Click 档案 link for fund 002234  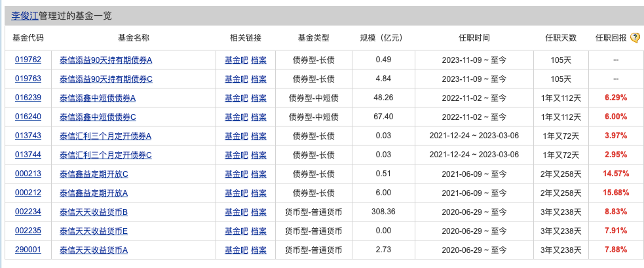259,212
